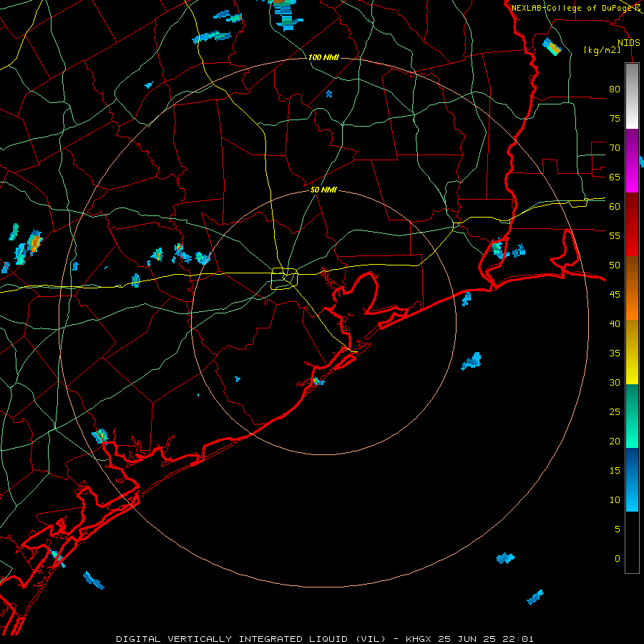
Task: Click the scale value '10'
Action: (x=615, y=500)
